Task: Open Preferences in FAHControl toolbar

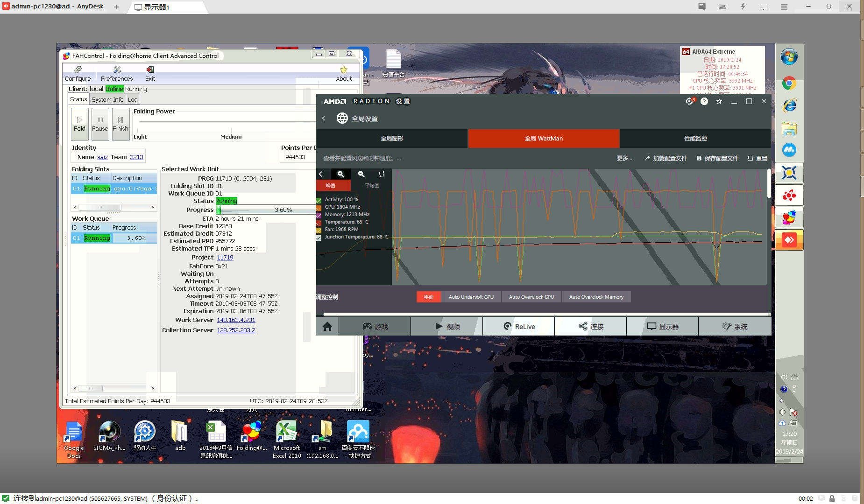Action: 117,74
